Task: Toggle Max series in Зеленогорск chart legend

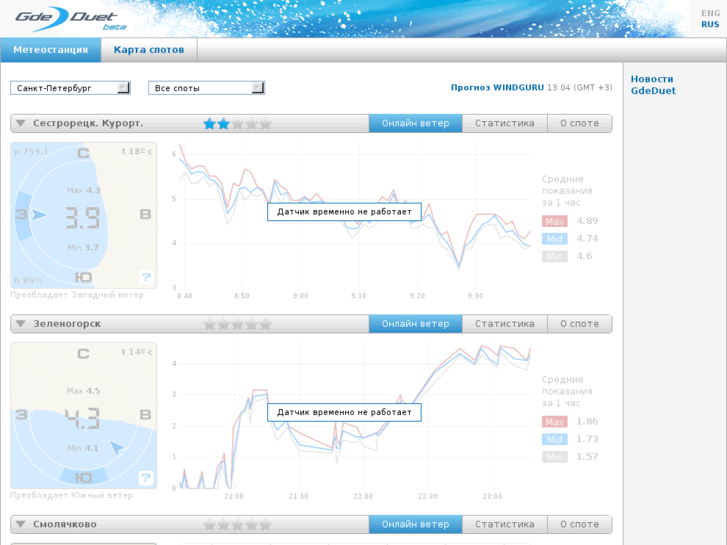Action: pos(555,422)
